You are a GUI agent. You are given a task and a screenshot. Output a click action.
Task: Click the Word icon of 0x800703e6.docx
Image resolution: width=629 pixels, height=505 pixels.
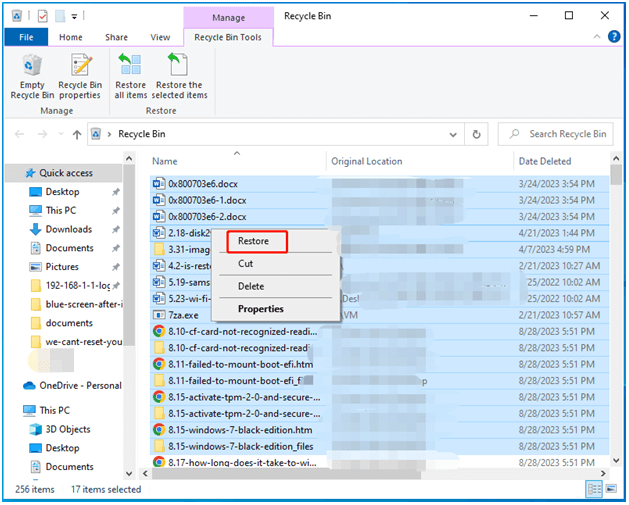tap(159, 184)
